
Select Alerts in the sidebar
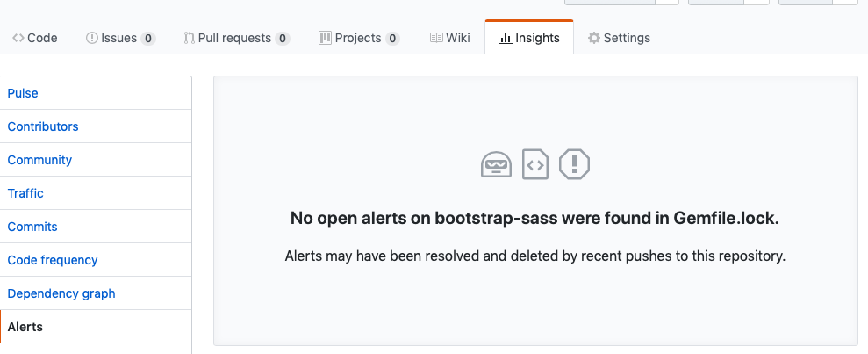click(x=96, y=326)
